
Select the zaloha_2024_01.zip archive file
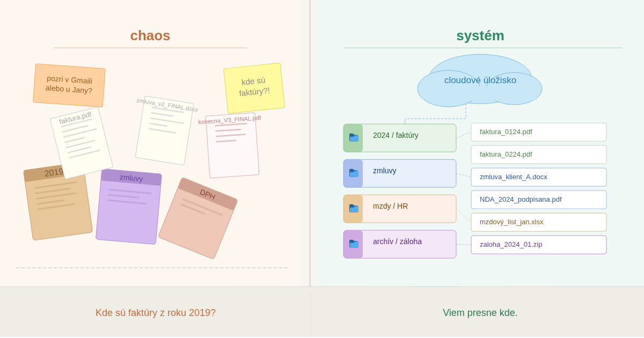538,245
